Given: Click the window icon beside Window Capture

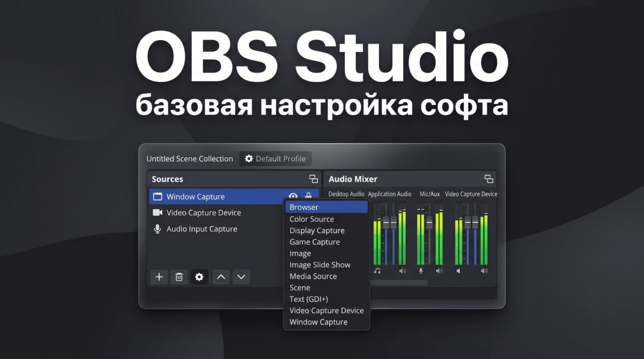Looking at the screenshot, I should [157, 197].
